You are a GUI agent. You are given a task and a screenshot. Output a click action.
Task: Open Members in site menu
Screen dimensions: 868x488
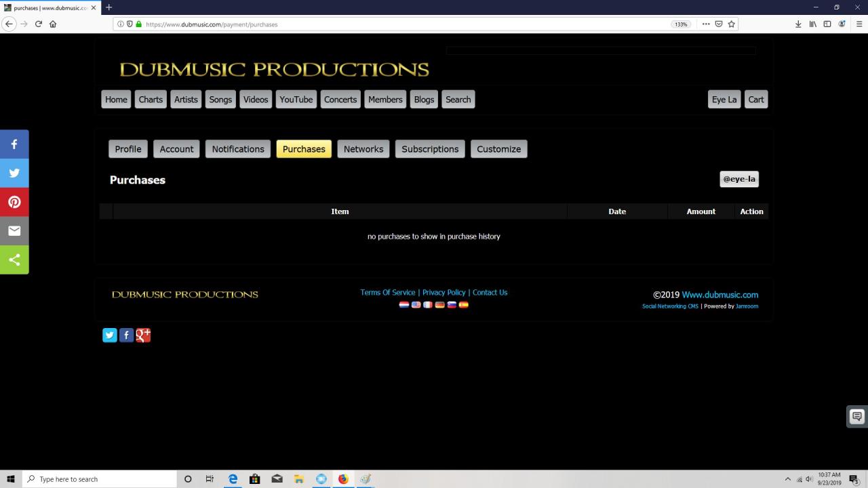[x=385, y=100]
